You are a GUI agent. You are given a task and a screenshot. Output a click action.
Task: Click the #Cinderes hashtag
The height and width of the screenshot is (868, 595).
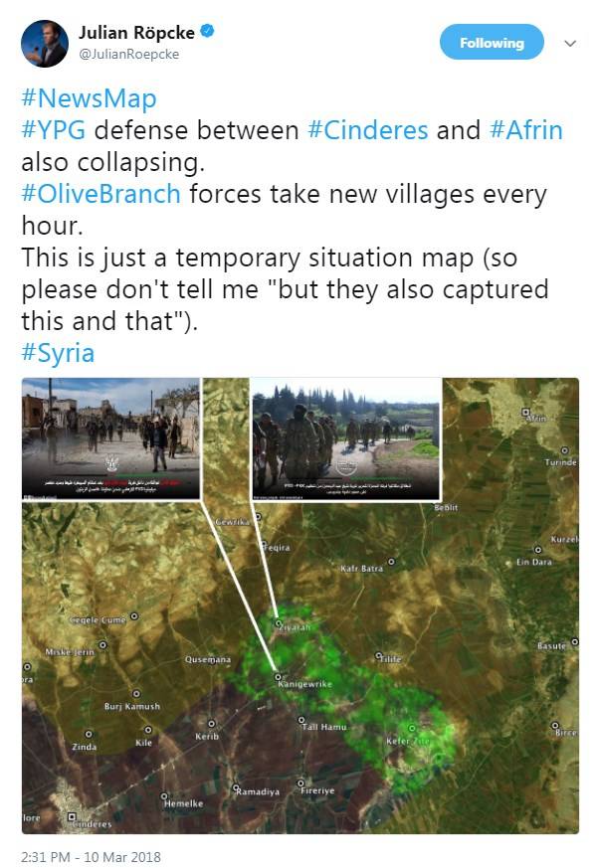(368, 130)
